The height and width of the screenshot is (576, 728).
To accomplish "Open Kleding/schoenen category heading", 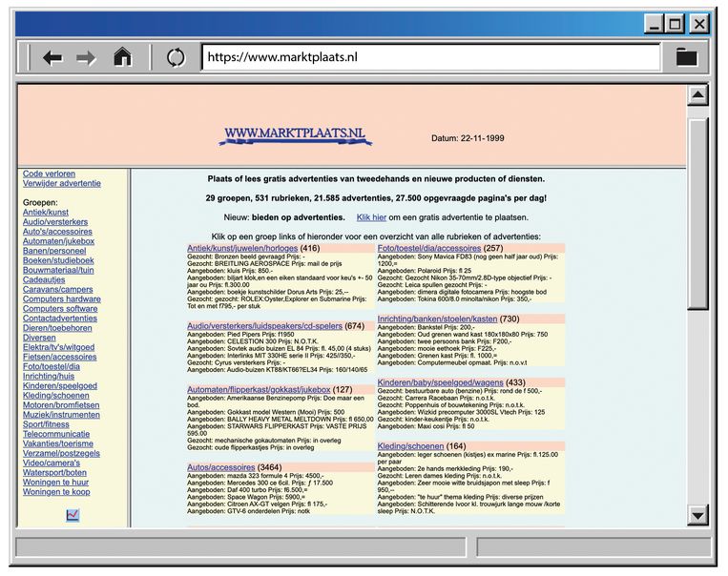I will coord(409,445).
